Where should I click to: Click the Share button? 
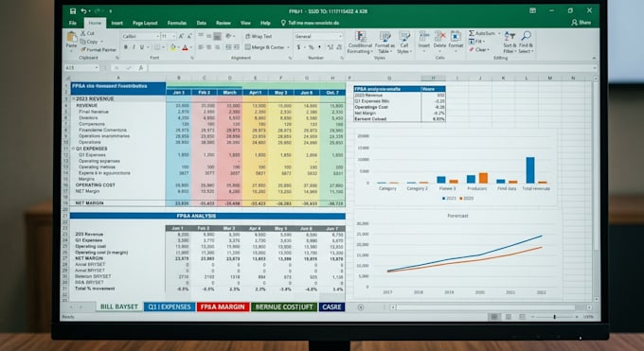pyautogui.click(x=581, y=23)
